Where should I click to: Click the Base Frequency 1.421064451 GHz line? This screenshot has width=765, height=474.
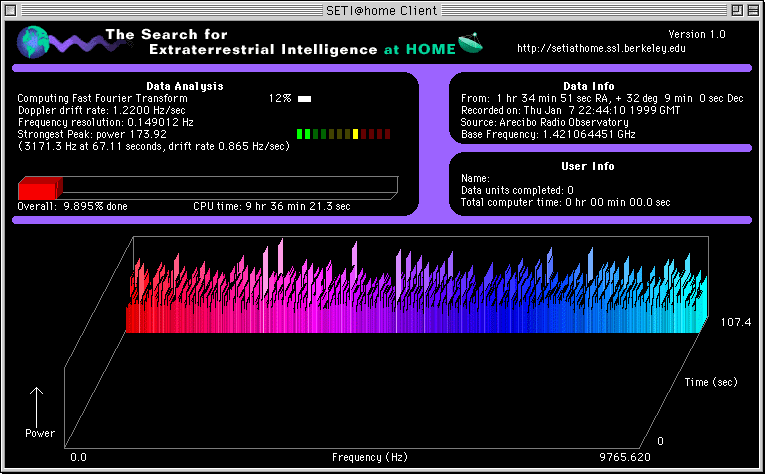point(548,134)
